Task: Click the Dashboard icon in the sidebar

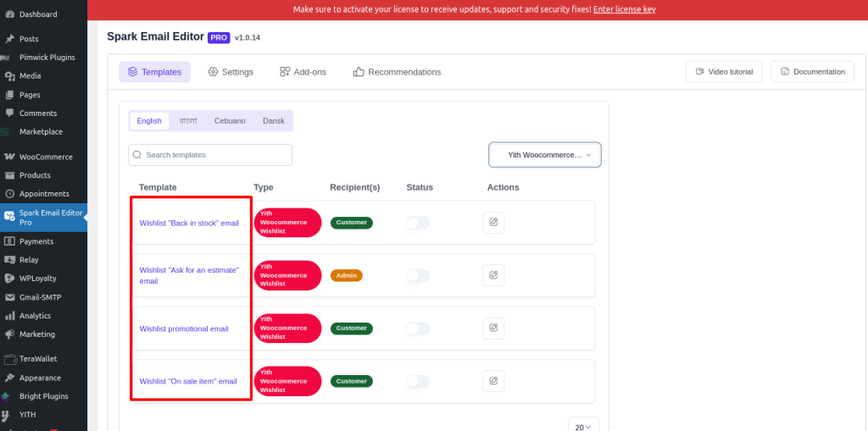Action: [x=9, y=14]
